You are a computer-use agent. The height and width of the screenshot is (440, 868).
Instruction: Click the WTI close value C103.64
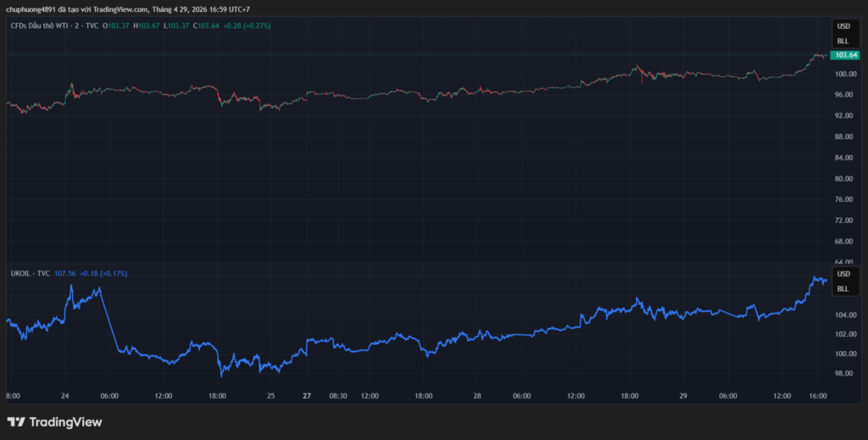[x=206, y=25]
